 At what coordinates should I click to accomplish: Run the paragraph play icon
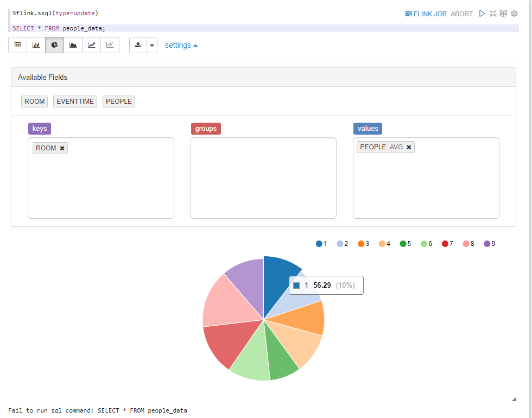482,14
